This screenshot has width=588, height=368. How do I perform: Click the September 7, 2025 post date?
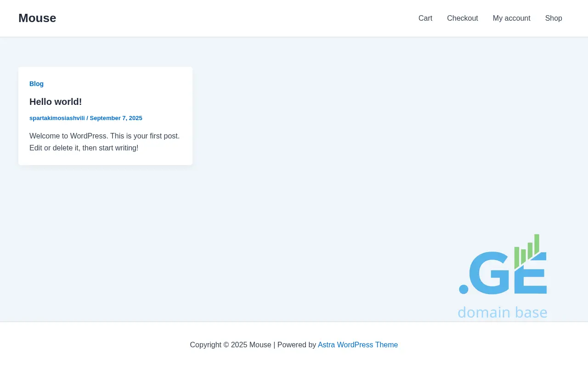[x=116, y=118]
